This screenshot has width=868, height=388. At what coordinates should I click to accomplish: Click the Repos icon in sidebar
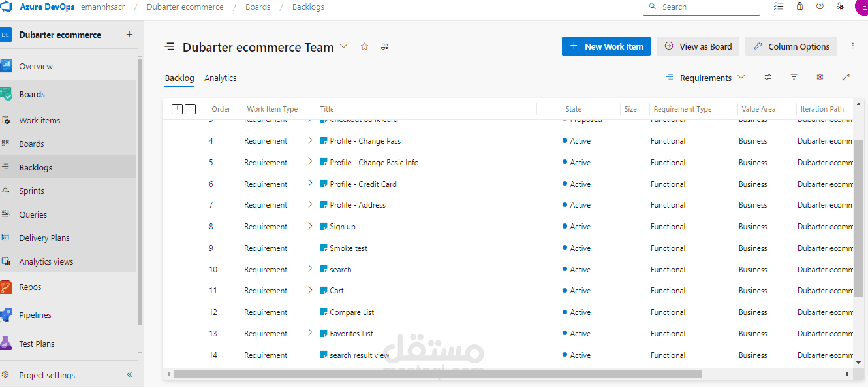coord(7,287)
